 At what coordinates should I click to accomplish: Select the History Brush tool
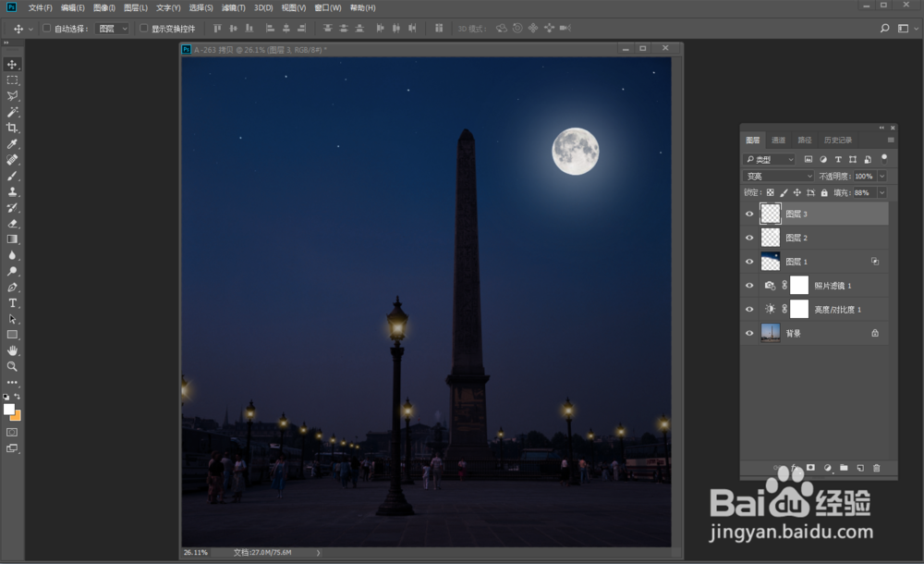coord(12,208)
